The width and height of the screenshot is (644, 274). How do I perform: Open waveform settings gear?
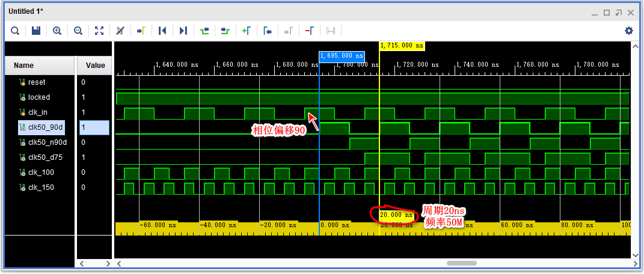[x=629, y=31]
